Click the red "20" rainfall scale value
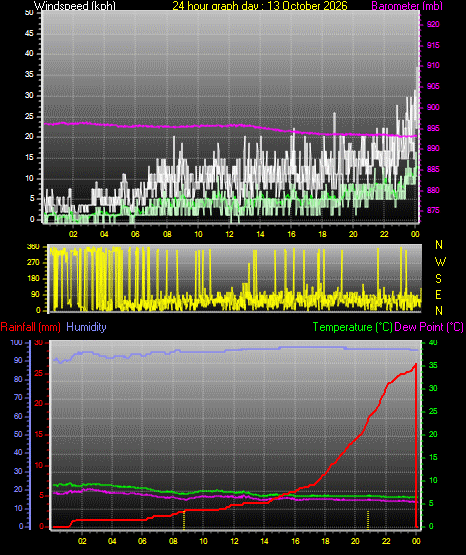The width and height of the screenshot is (466, 555). coord(39,404)
